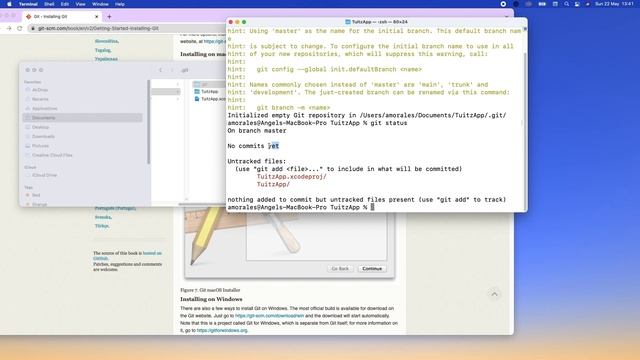Click the 'Untracked files:' line
The height and width of the screenshot is (360, 640).
[257, 161]
